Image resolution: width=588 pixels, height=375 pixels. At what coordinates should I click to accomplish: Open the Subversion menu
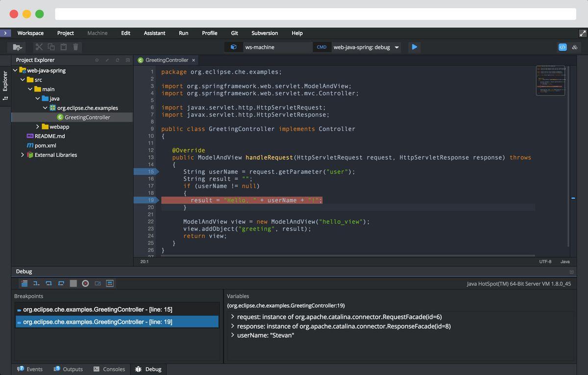265,33
